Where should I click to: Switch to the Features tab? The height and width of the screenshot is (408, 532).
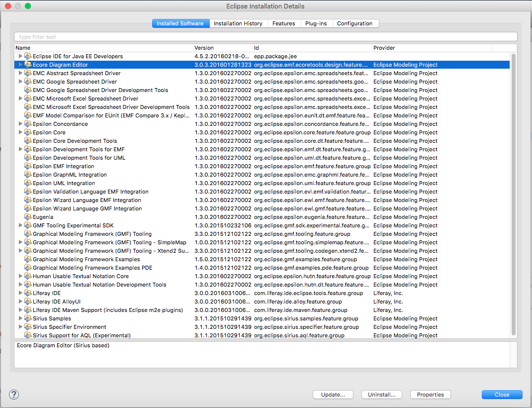coord(283,23)
